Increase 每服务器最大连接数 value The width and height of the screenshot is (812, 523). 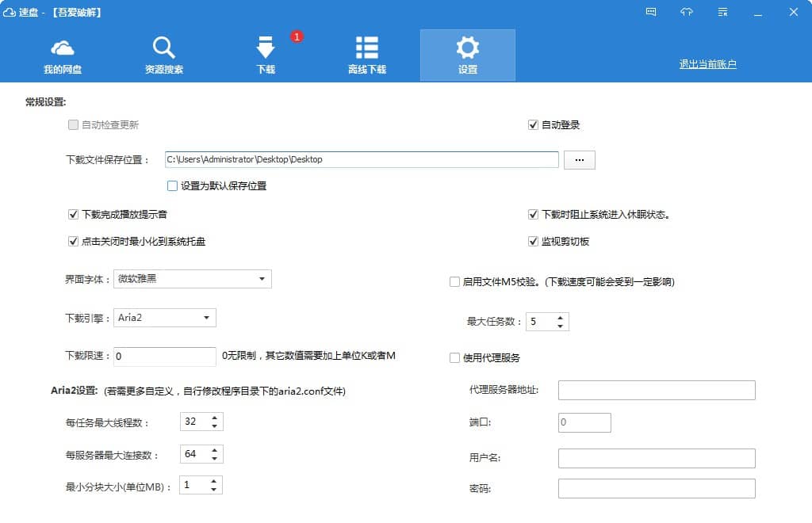214,450
